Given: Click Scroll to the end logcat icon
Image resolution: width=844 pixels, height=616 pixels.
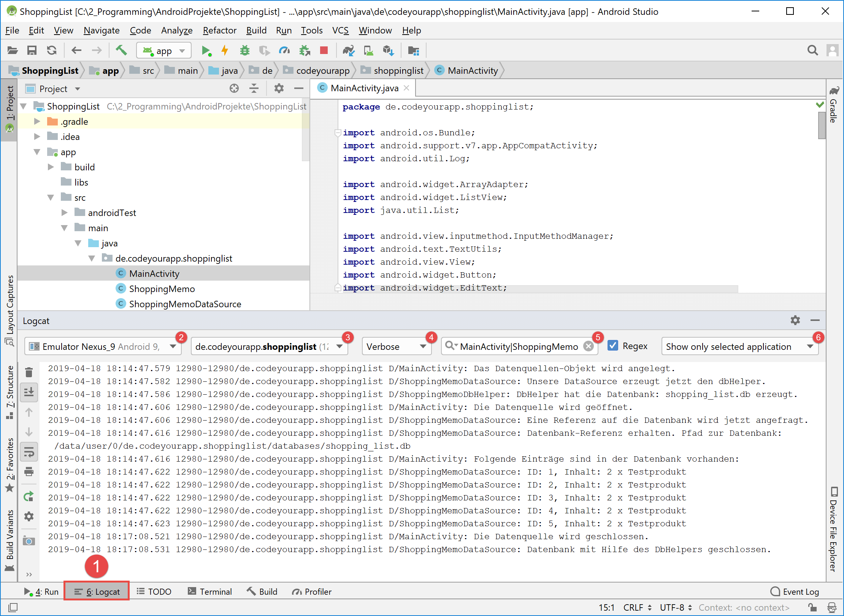Looking at the screenshot, I should point(29,392).
